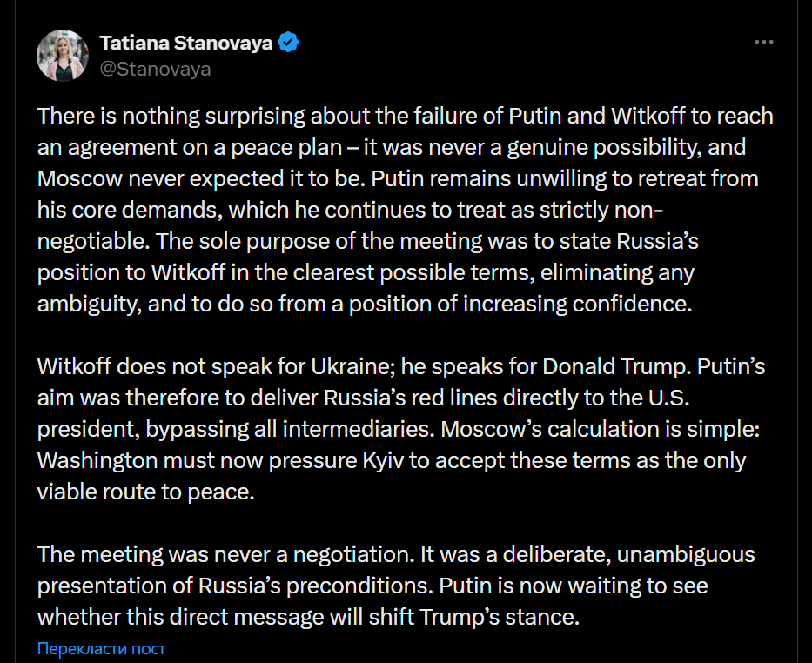Click the line starting "president, bypassing all intermediaries"
This screenshot has width=812, height=663.
[396, 428]
